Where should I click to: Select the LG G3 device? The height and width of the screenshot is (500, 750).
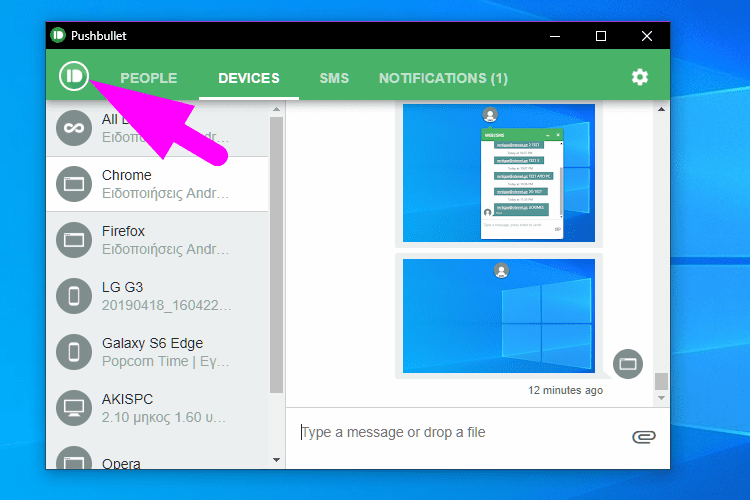coord(157,296)
